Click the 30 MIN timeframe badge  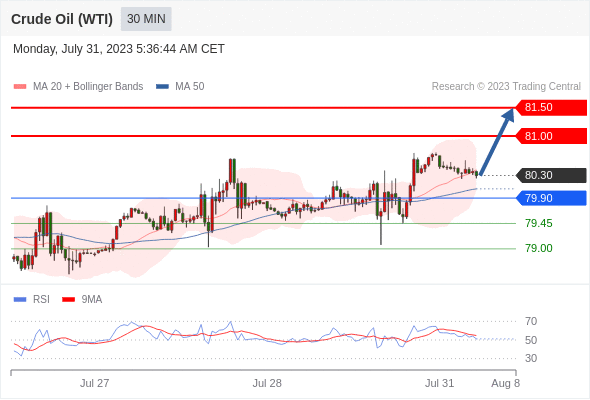pos(146,19)
